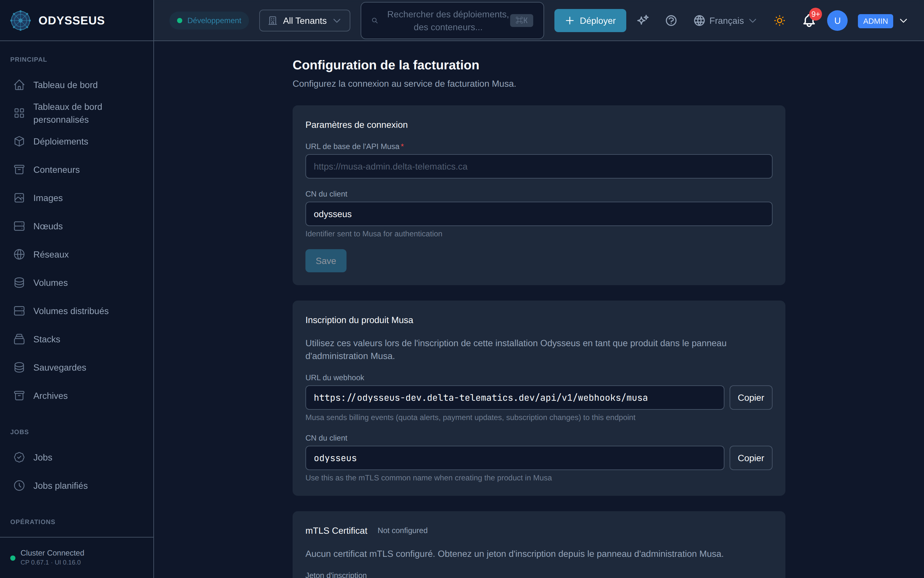Go to Déploiements in sidebar
The image size is (924, 578).
61,141
